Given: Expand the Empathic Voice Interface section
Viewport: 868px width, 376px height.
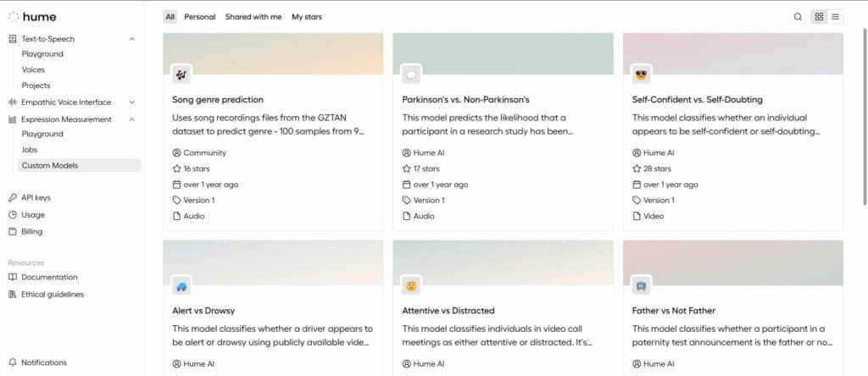Looking at the screenshot, I should point(131,102).
